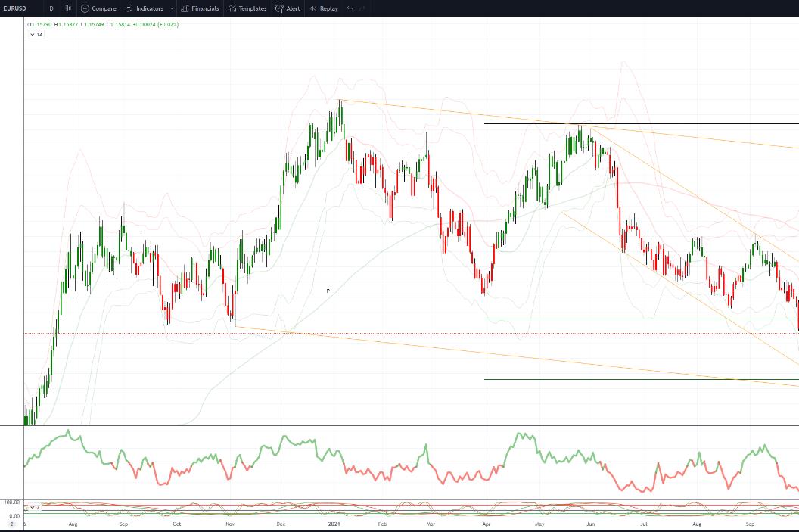Click the Compare label in the toolbar
The height and width of the screenshot is (532, 799).
pos(104,8)
